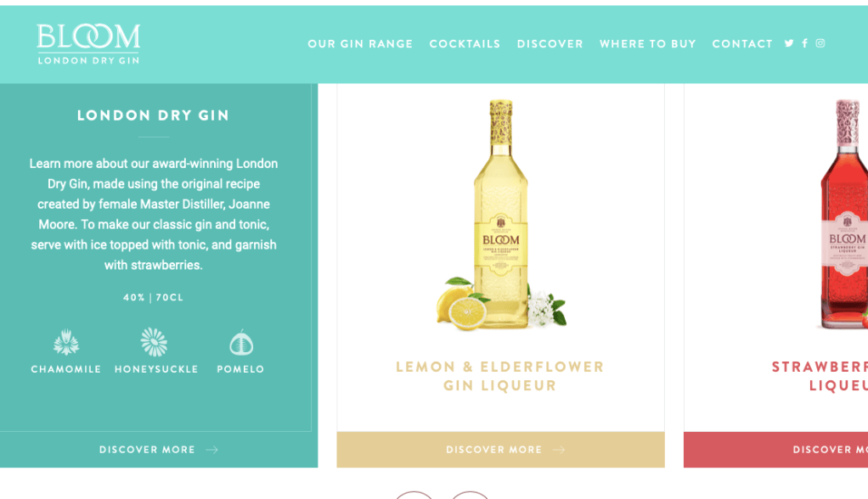Select the strawberry gin bottle image

click(x=843, y=215)
